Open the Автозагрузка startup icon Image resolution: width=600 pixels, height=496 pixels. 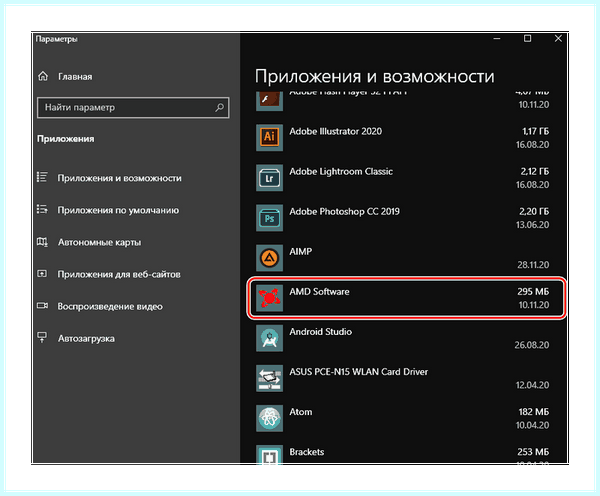click(42, 338)
